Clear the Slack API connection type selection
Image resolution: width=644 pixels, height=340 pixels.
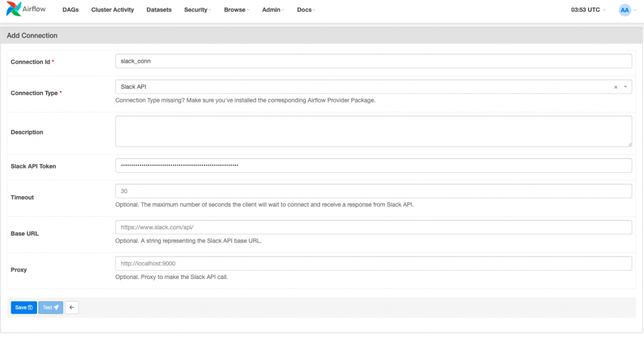coord(615,87)
